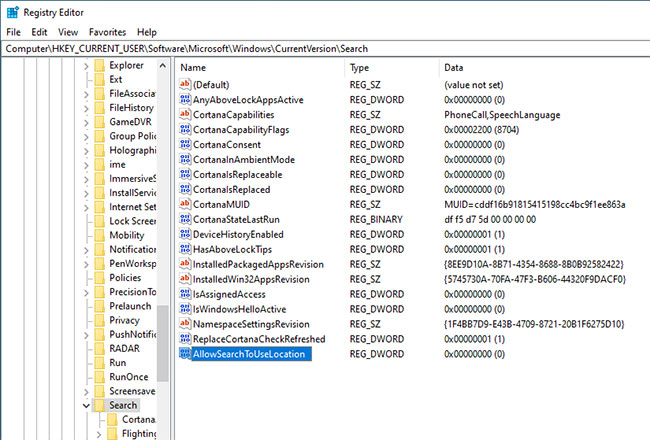This screenshot has height=440, width=650.
Task: Click the IsWindowsHelloActive DWORD icon
Action: [185, 308]
